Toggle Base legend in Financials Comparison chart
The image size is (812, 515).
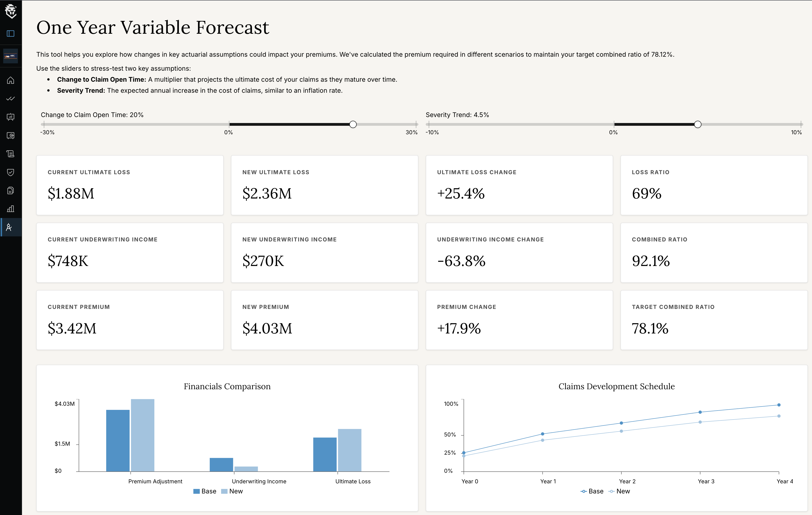pos(205,491)
